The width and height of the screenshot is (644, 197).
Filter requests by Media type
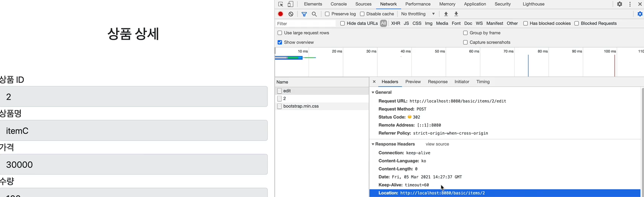(442, 23)
